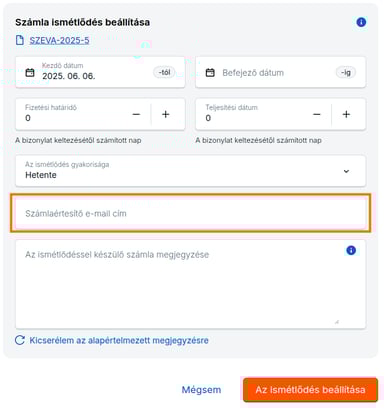Click Kicserélem az alapértelmezett megjegyzésre link
This screenshot has width=385, height=409.
[x=119, y=340]
